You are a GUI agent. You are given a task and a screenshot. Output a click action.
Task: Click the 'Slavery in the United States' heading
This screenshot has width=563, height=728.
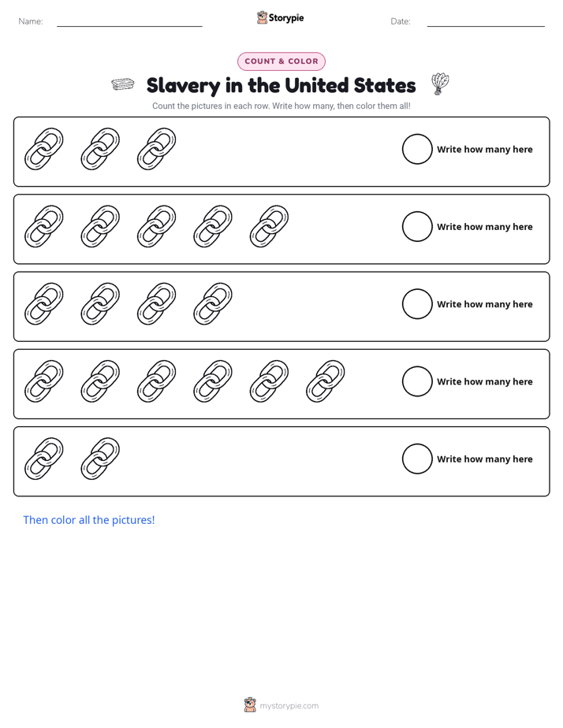tap(281, 85)
